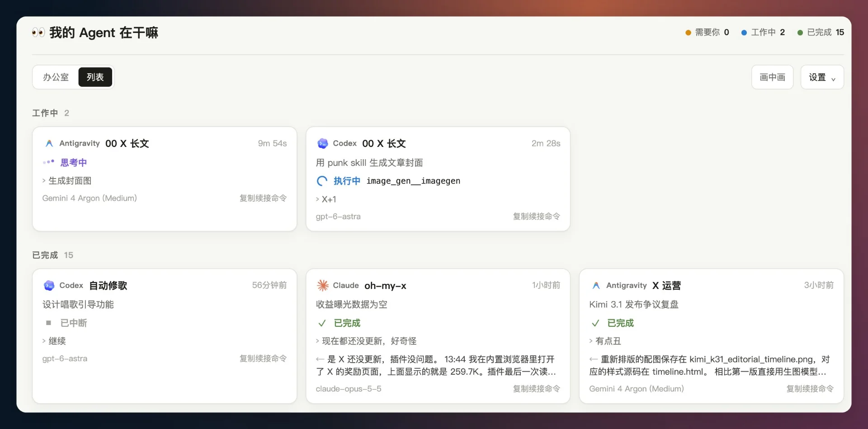
Task: Click the 已中断 status label
Action: pyautogui.click(x=73, y=323)
